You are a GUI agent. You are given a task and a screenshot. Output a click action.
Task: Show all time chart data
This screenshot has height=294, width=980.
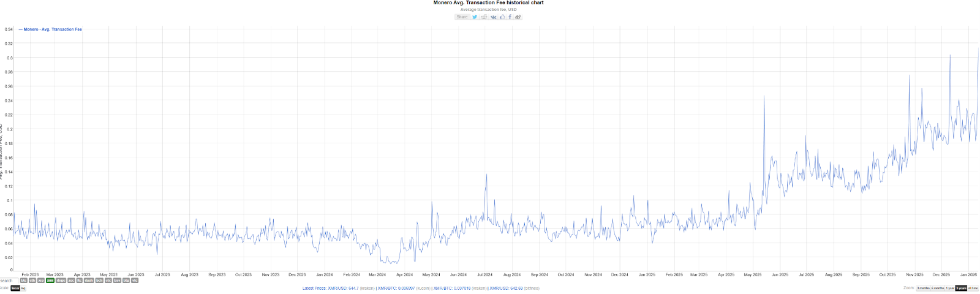coord(973,288)
